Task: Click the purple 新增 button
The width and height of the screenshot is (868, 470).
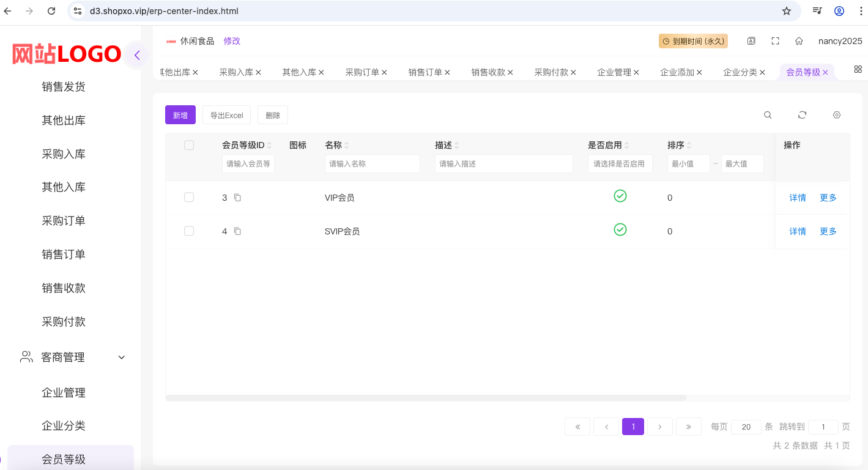Action: click(180, 115)
